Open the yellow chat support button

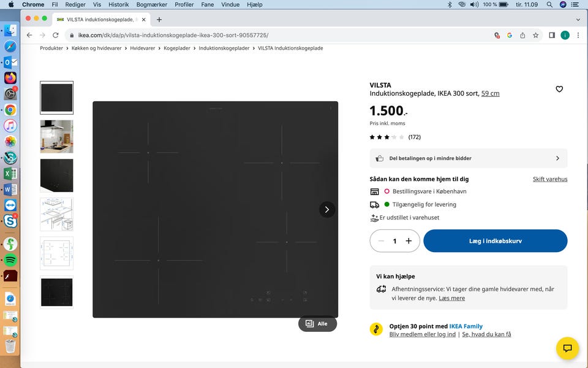pos(567,348)
